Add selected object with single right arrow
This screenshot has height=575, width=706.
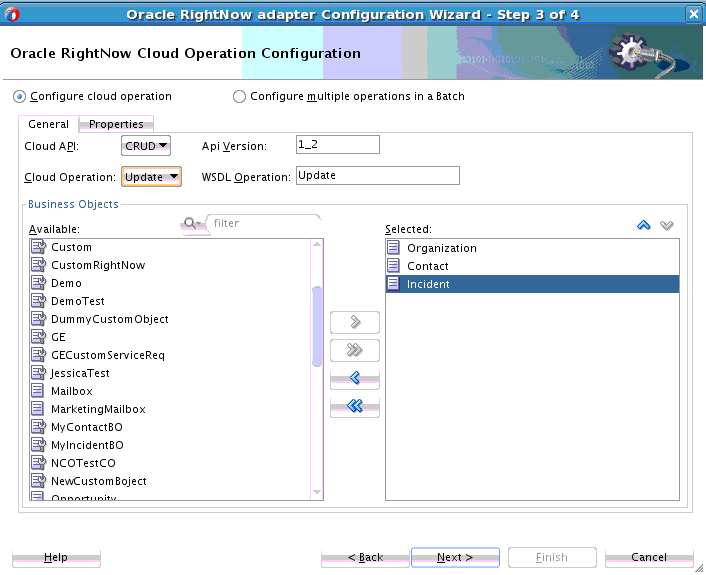355,322
